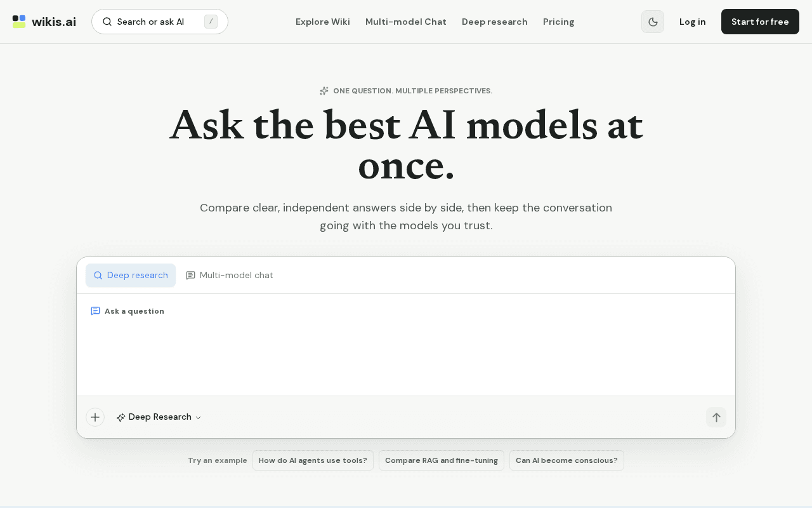Click the heading Ask the best AI models at once.
The width and height of the screenshot is (812, 508).
click(x=406, y=145)
